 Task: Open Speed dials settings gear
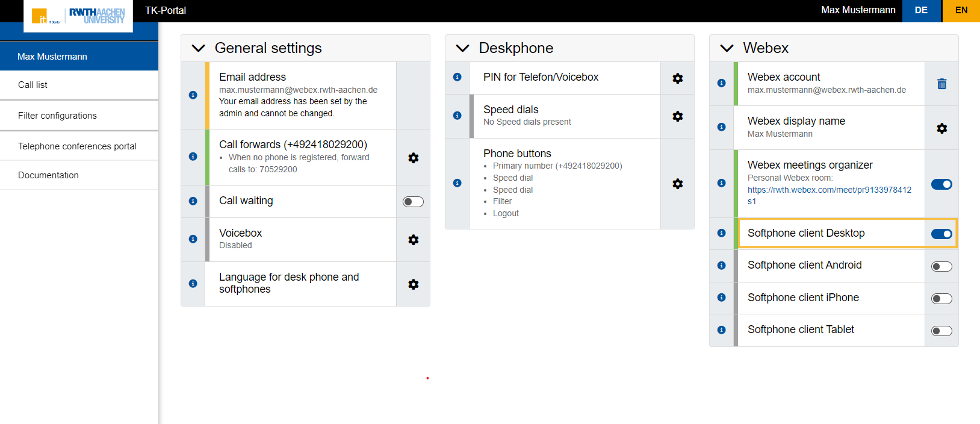pyautogui.click(x=677, y=116)
